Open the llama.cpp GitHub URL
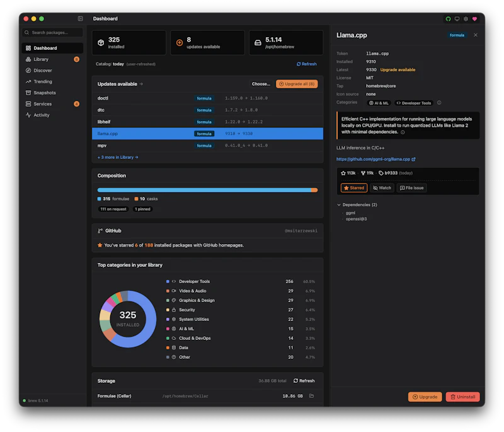Viewport: 504px width, 432px height. point(375,159)
